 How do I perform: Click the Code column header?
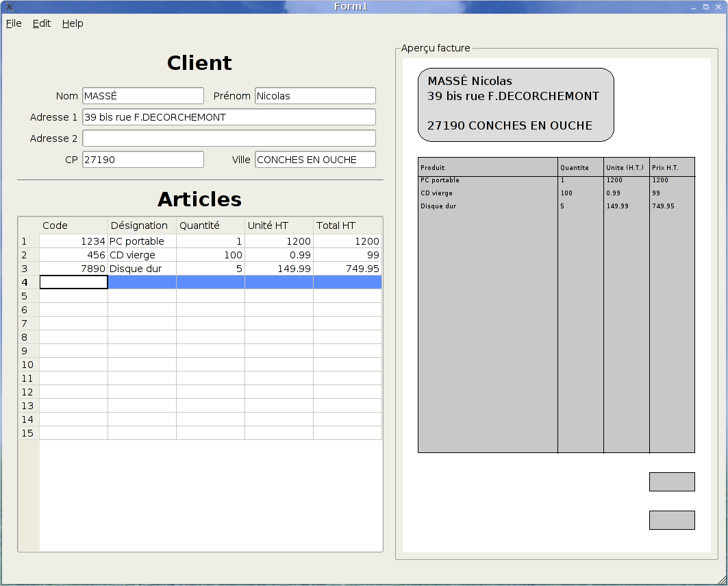pyautogui.click(x=73, y=225)
